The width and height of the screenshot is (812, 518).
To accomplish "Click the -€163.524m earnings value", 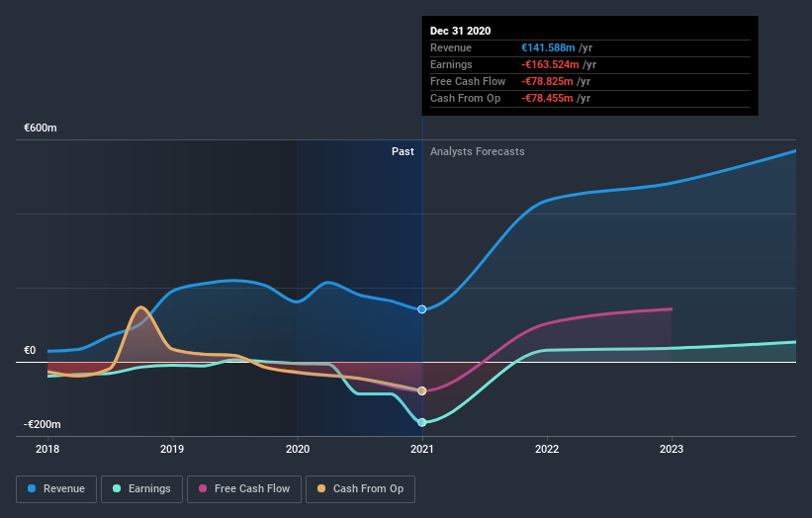I will [x=550, y=64].
